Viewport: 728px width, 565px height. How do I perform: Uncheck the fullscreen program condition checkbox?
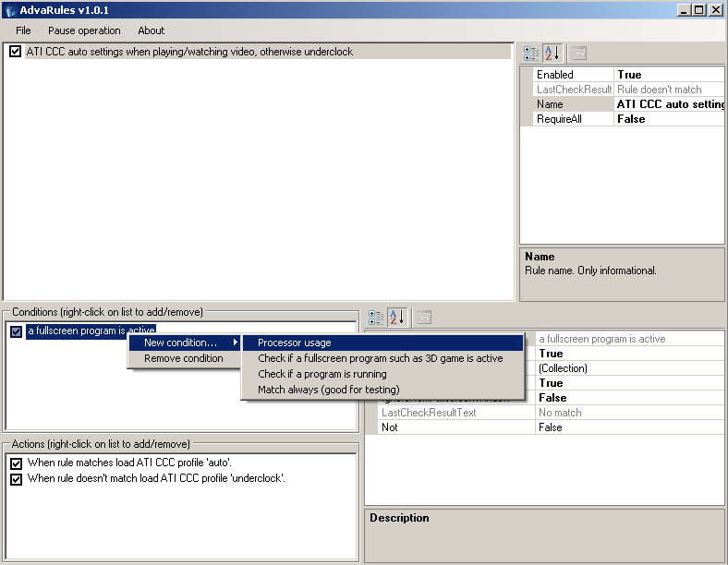pyautogui.click(x=16, y=331)
